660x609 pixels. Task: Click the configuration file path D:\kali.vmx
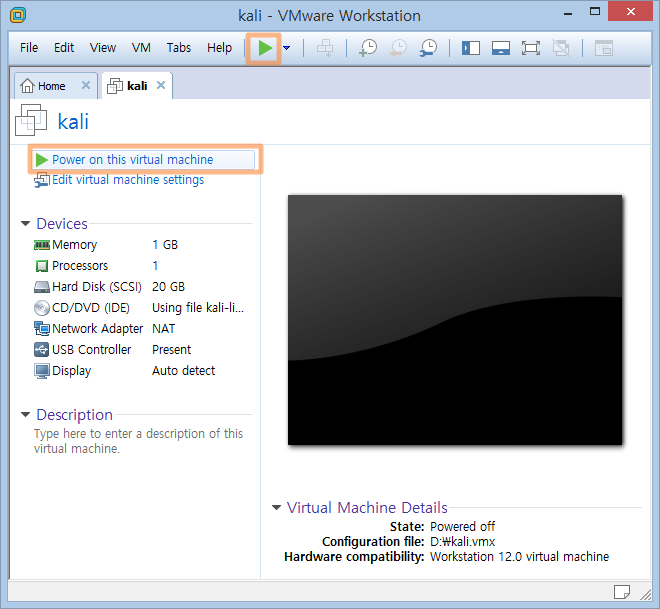pyautogui.click(x=462, y=541)
